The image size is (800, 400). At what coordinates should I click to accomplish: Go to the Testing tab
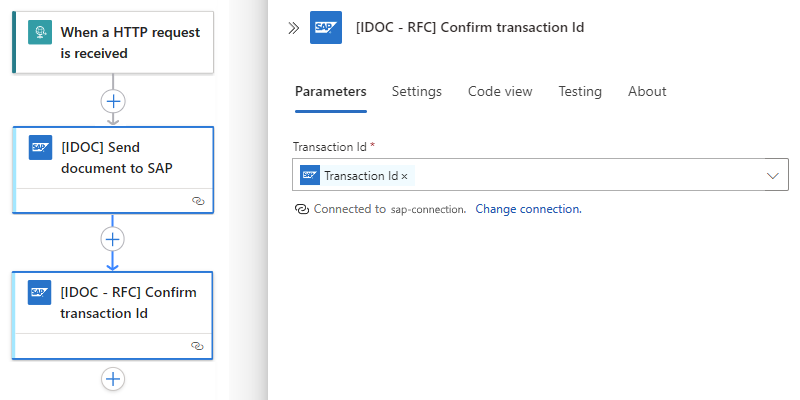pos(580,91)
